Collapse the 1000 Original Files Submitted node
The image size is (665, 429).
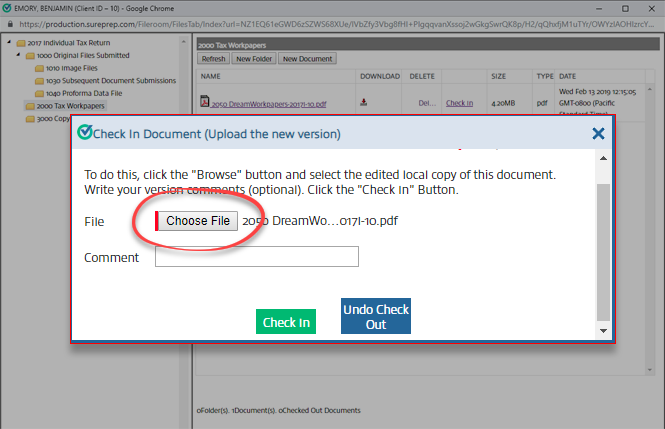tap(18, 55)
